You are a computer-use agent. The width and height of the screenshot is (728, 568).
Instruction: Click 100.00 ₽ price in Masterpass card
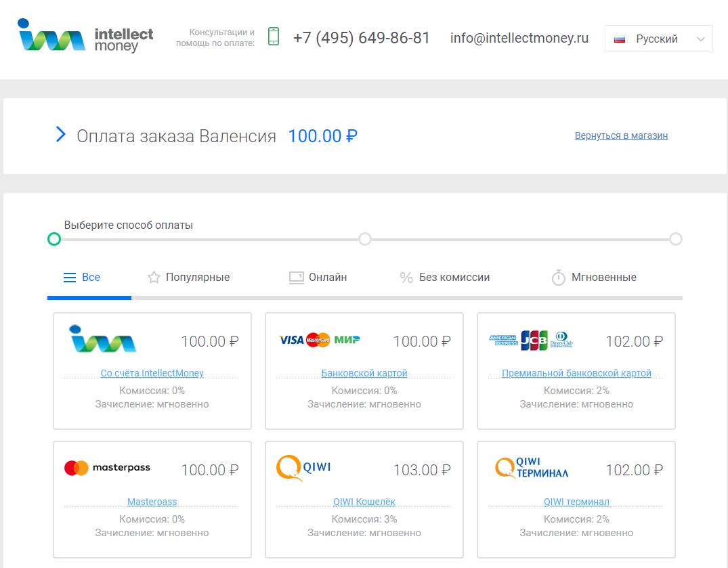click(x=210, y=470)
